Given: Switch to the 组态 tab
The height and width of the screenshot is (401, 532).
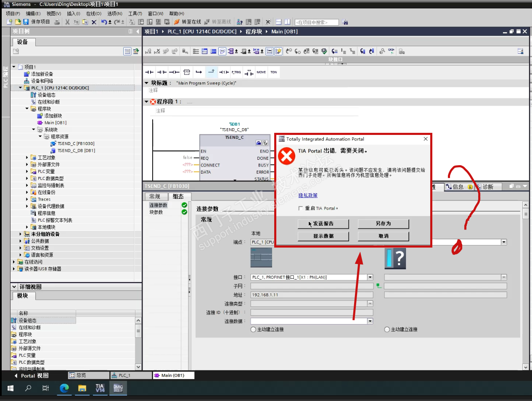Looking at the screenshot, I should click(x=178, y=196).
